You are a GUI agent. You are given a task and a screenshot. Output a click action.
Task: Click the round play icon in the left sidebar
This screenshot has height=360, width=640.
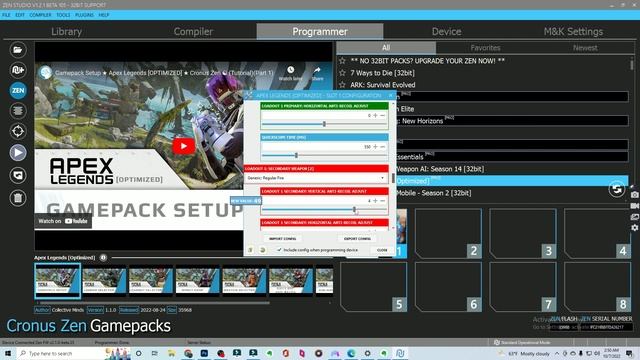(x=18, y=153)
